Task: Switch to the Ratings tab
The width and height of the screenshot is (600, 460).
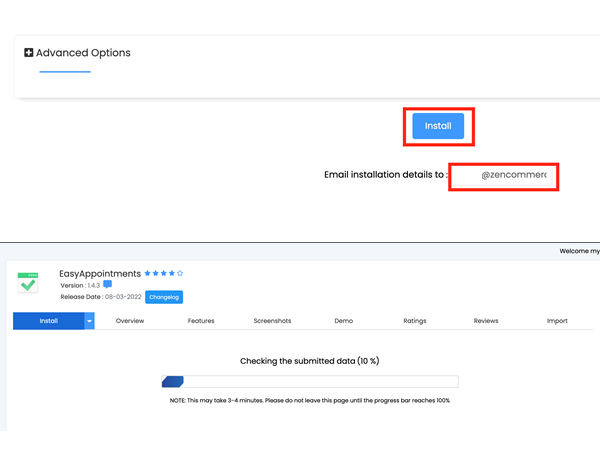Action: click(415, 321)
